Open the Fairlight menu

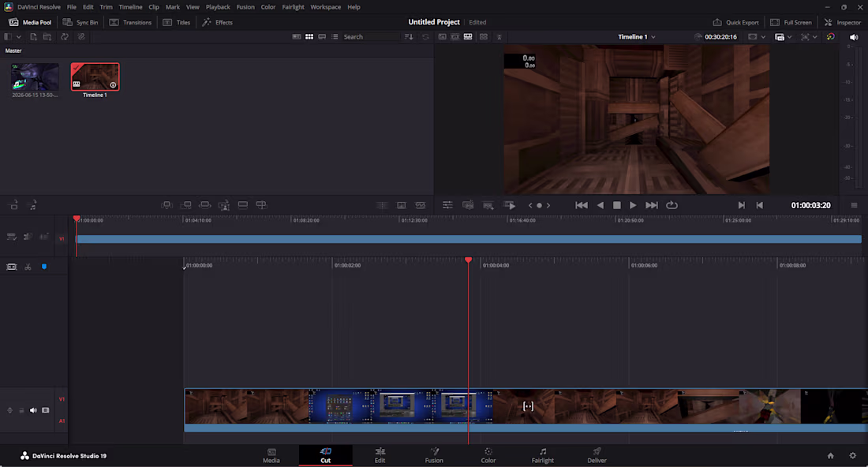293,6
